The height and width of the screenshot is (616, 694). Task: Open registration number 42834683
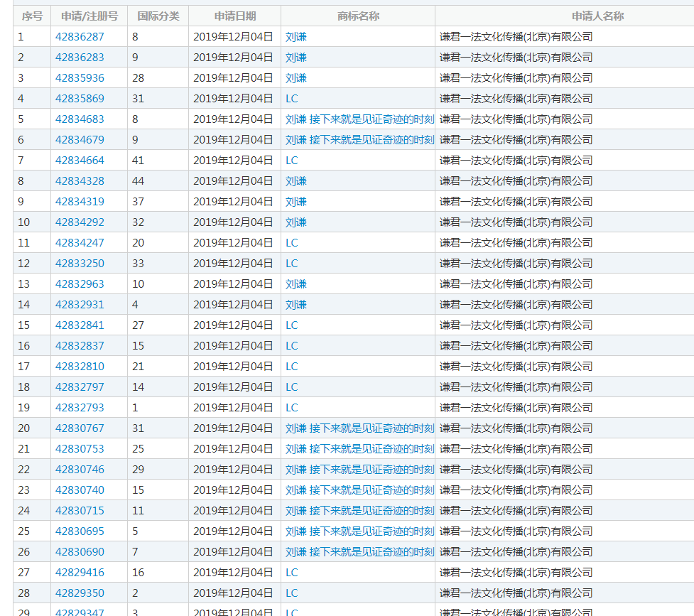[80, 119]
